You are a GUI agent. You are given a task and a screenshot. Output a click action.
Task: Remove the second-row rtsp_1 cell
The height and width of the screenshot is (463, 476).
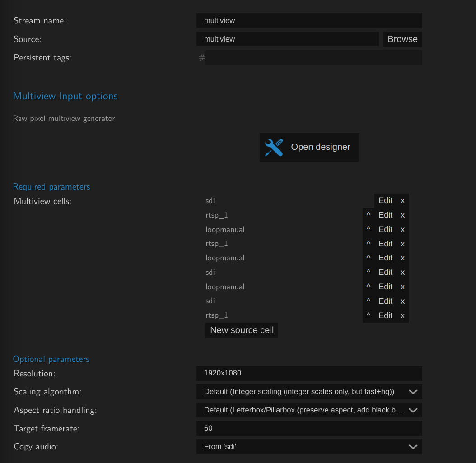coord(402,215)
